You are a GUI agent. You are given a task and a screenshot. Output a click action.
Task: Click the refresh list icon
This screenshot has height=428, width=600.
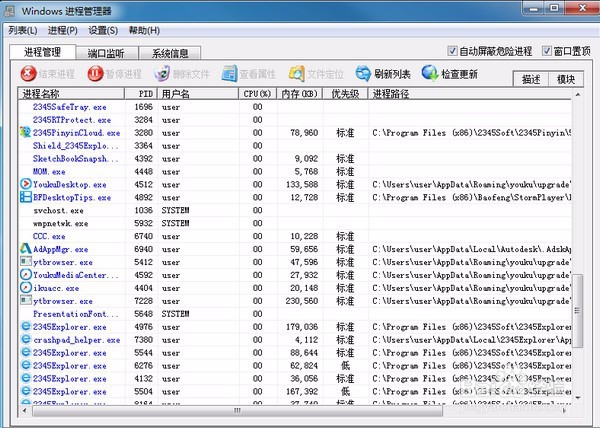[363, 74]
